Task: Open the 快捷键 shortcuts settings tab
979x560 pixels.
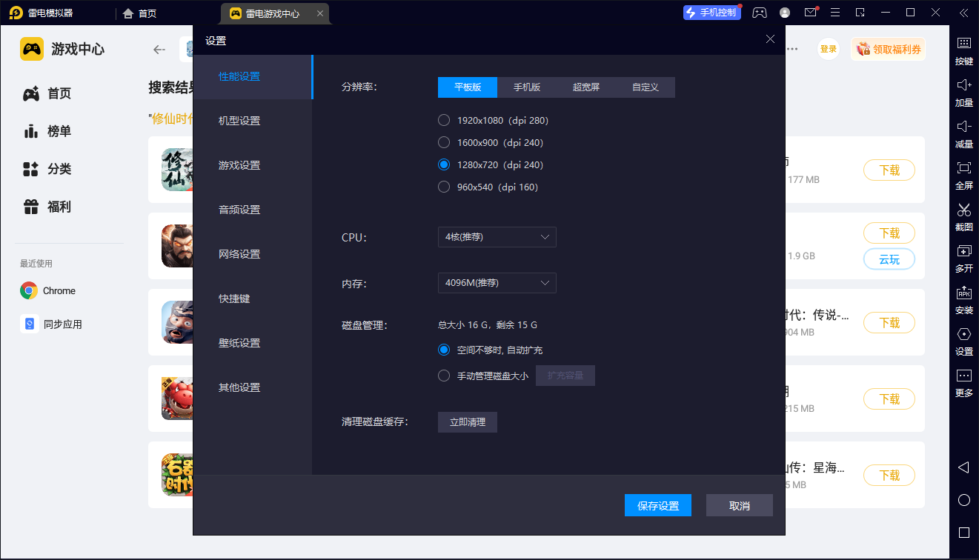Action: tap(233, 298)
